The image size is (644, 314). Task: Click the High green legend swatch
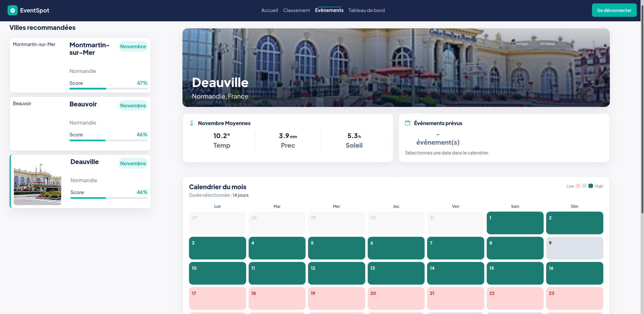[591, 186]
